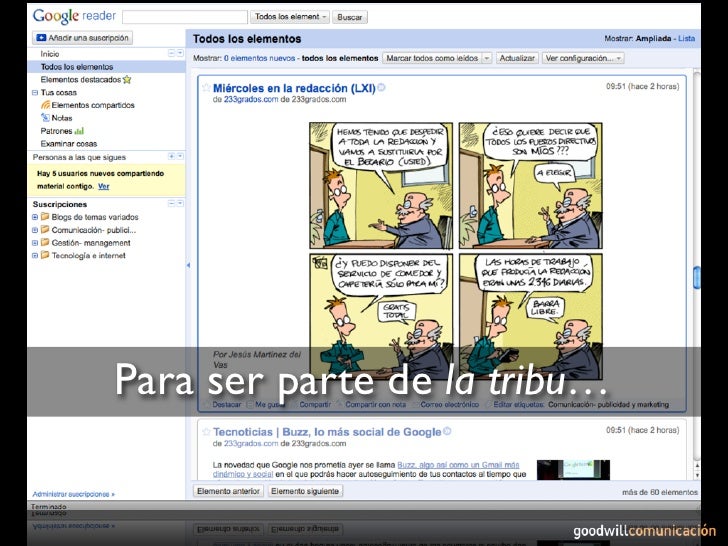Open the Todos los element search dropdown
The width and height of the screenshot is (728, 546).
(x=289, y=17)
